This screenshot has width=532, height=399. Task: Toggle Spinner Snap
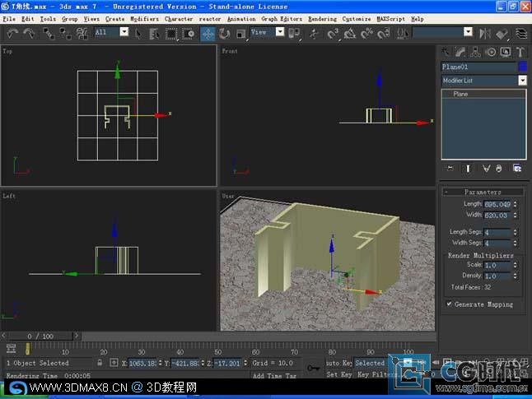point(383,33)
